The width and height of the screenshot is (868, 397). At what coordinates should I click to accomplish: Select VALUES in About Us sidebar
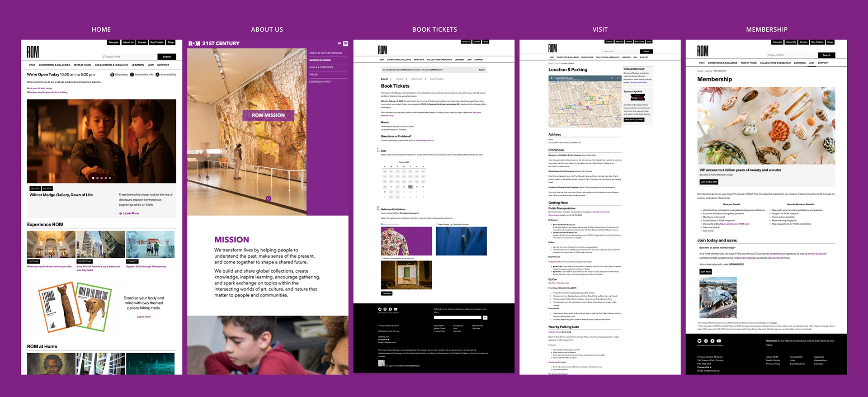[314, 75]
